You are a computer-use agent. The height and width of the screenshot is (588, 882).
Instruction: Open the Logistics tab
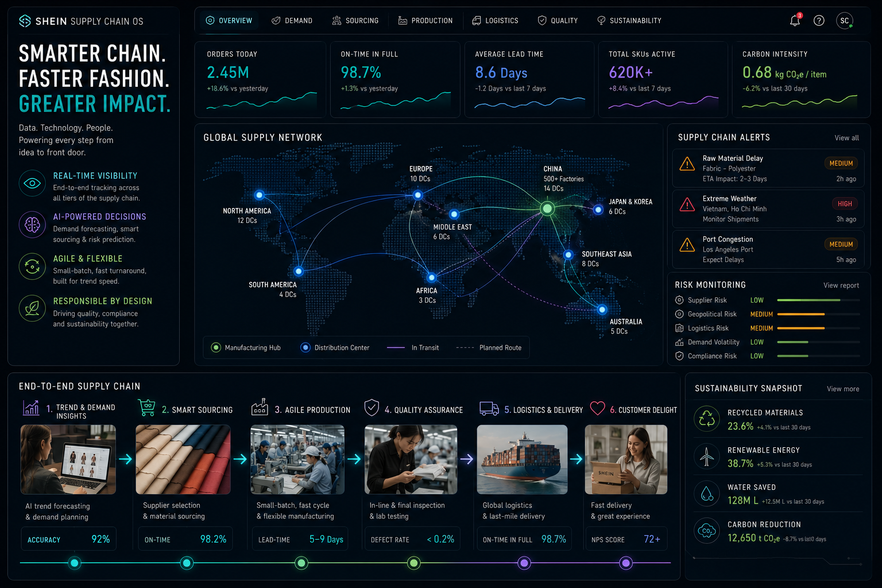click(495, 21)
